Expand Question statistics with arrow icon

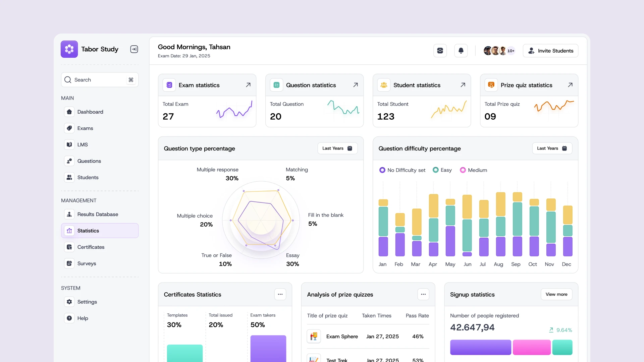(355, 85)
